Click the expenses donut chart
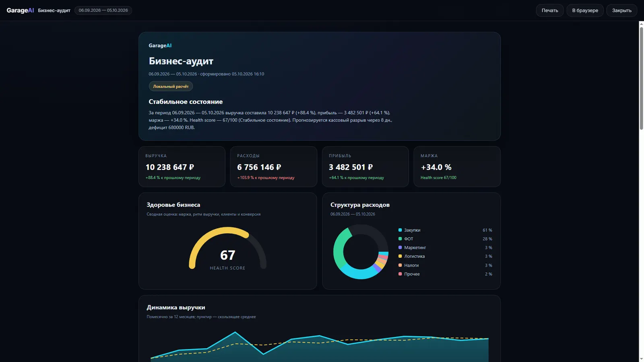Viewport: 644px width, 362px height. coord(361,252)
